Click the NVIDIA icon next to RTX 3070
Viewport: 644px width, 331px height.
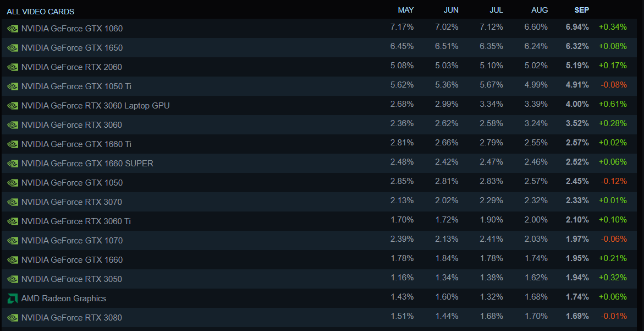point(13,202)
